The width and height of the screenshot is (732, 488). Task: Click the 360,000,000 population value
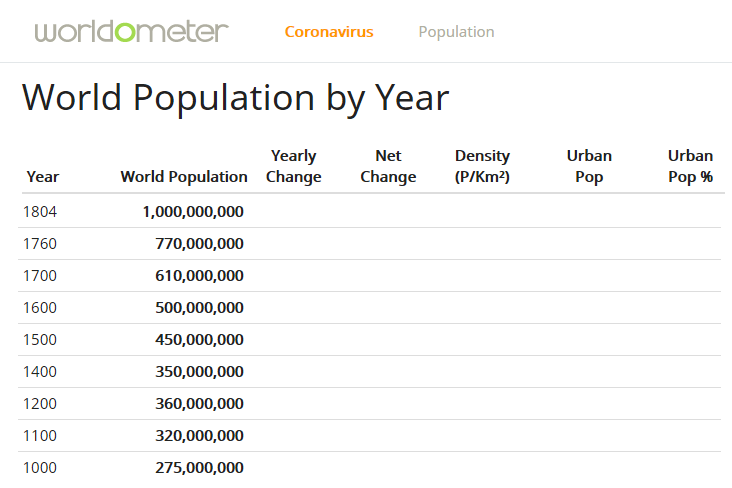(199, 403)
